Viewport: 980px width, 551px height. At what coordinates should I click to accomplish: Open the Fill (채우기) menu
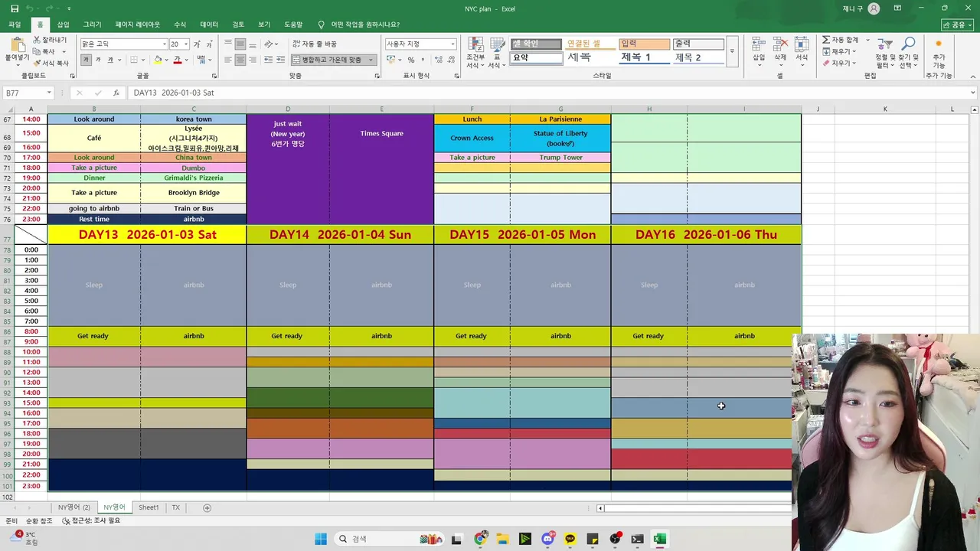click(x=838, y=51)
